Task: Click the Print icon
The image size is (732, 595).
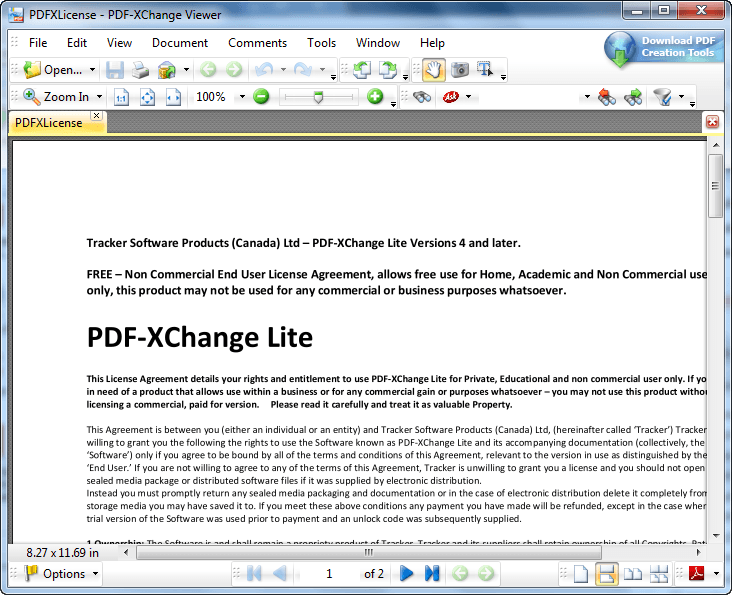Action: pyautogui.click(x=140, y=70)
